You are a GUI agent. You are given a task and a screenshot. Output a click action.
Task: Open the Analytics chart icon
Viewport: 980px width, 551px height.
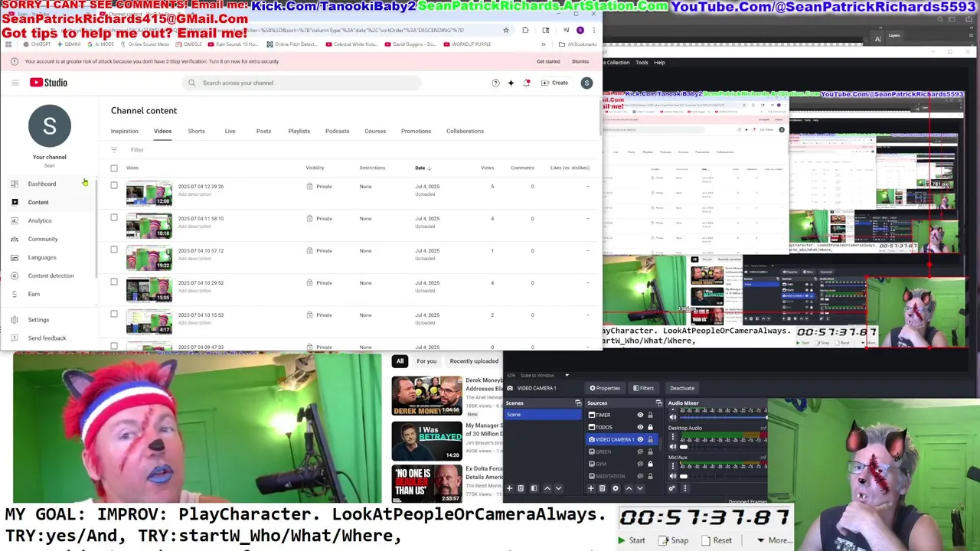[15, 220]
